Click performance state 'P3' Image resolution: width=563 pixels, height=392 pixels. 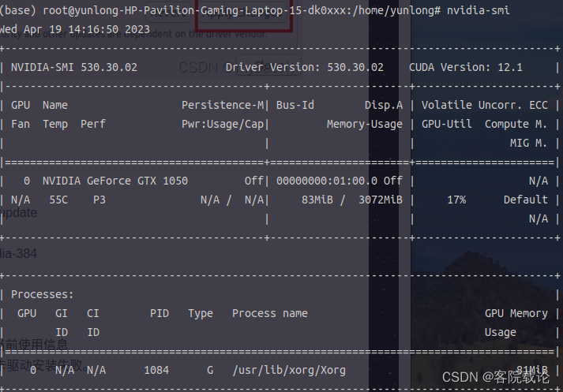(x=99, y=200)
